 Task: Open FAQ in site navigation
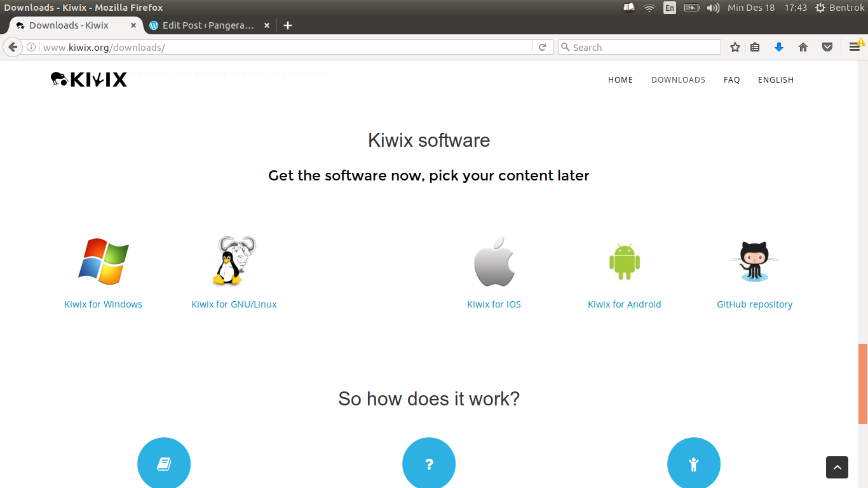(731, 80)
